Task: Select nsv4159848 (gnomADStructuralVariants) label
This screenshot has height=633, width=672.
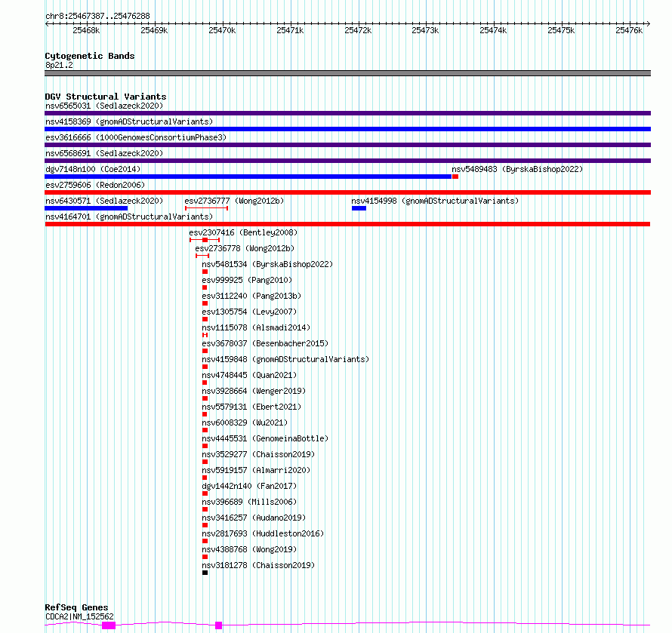Action: click(x=285, y=359)
